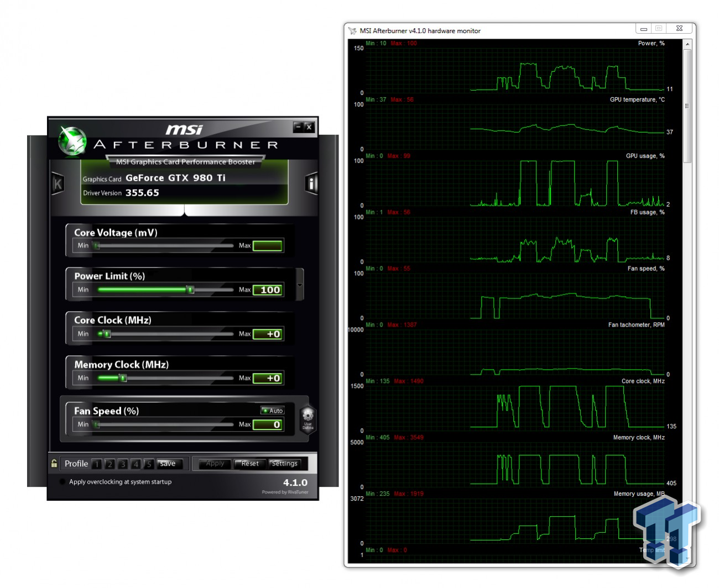Click the Apply button

[x=215, y=464]
